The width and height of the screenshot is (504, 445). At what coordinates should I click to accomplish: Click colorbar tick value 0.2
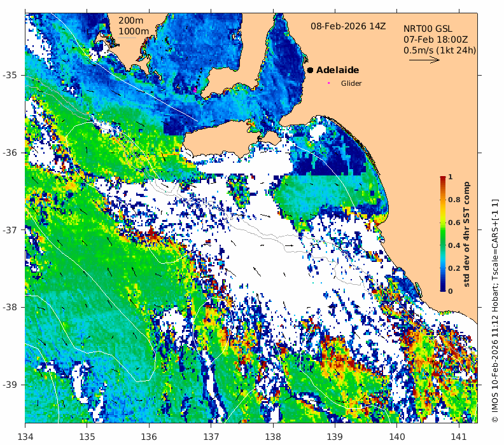click(x=454, y=268)
